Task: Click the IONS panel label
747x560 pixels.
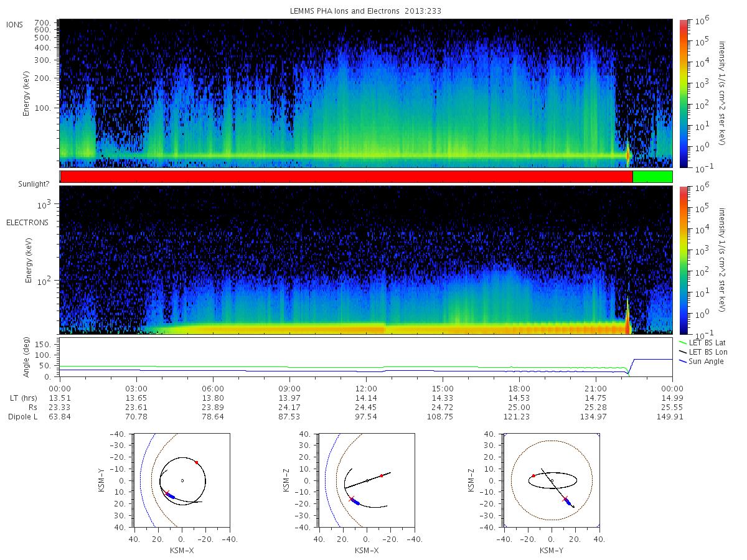Action: tap(15, 25)
